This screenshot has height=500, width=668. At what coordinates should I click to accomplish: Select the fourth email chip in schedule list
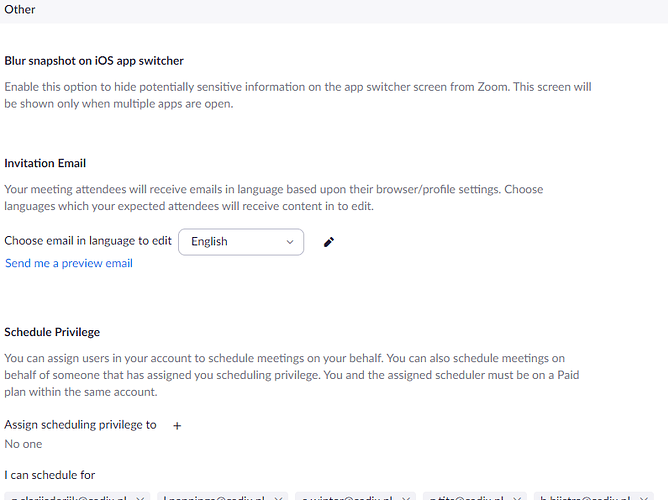(465, 497)
